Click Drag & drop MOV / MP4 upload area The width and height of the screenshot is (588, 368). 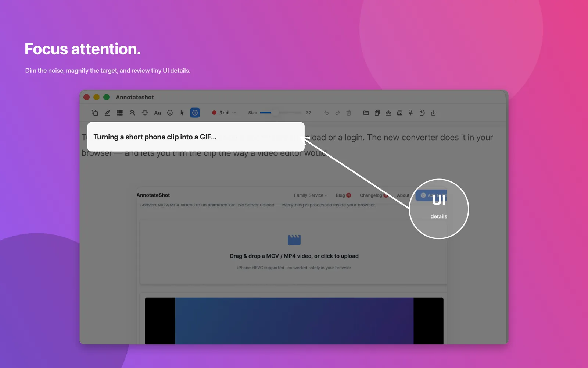294,252
